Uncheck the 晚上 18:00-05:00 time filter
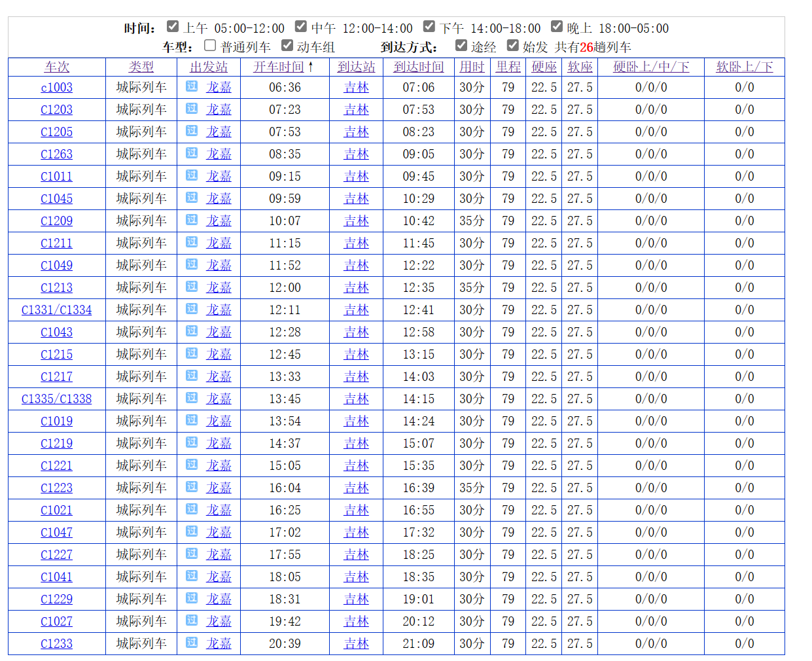This screenshot has width=812, height=661. click(x=557, y=27)
